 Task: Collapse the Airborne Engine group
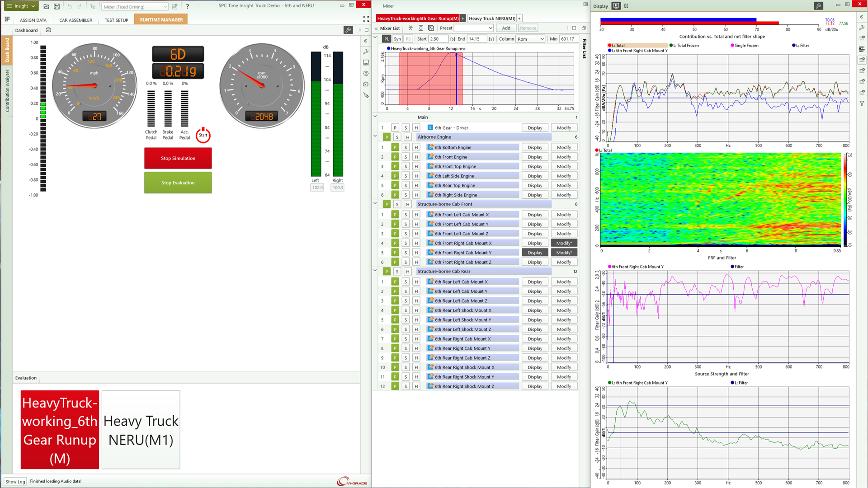point(375,136)
